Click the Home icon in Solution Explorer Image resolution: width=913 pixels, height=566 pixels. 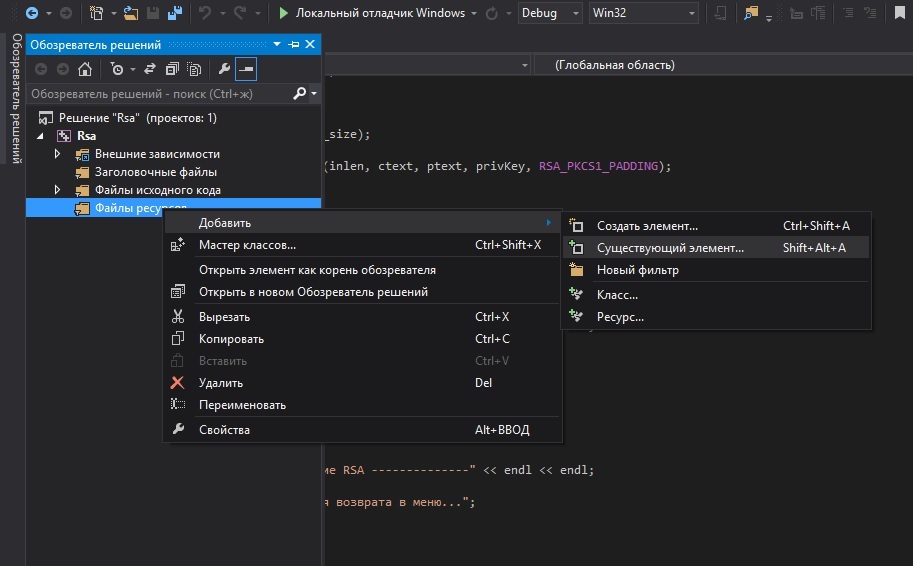85,69
